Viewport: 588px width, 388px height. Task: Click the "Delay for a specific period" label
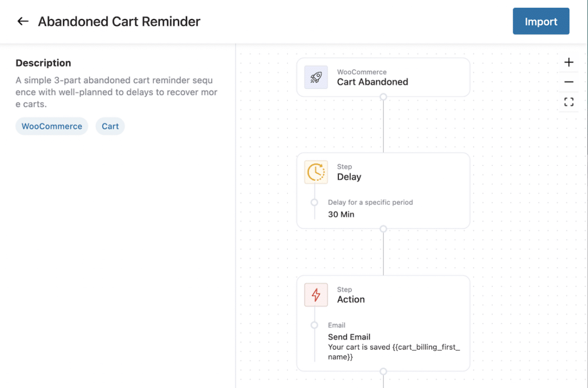click(x=370, y=203)
